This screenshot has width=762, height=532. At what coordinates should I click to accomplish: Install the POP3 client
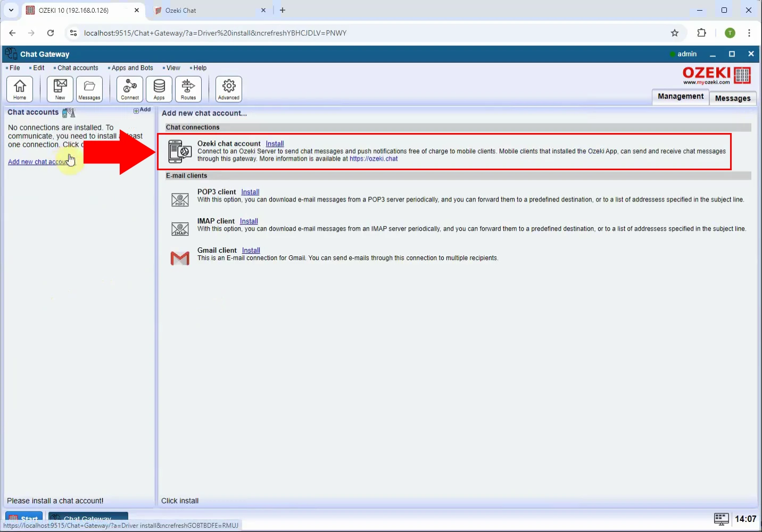pyautogui.click(x=250, y=192)
